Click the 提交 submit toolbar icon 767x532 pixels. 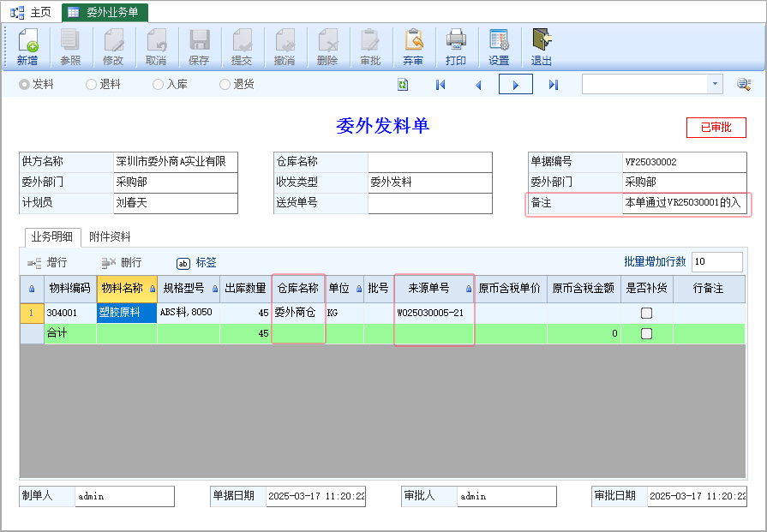(242, 40)
